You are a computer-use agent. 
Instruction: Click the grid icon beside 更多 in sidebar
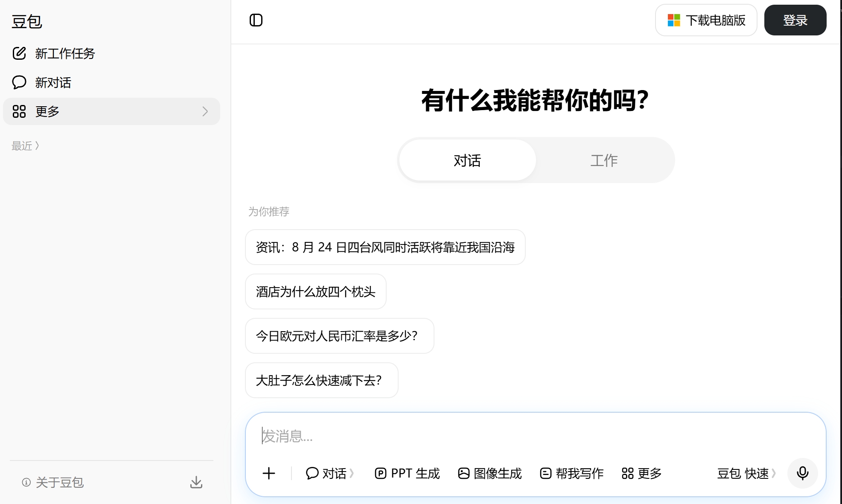(19, 111)
